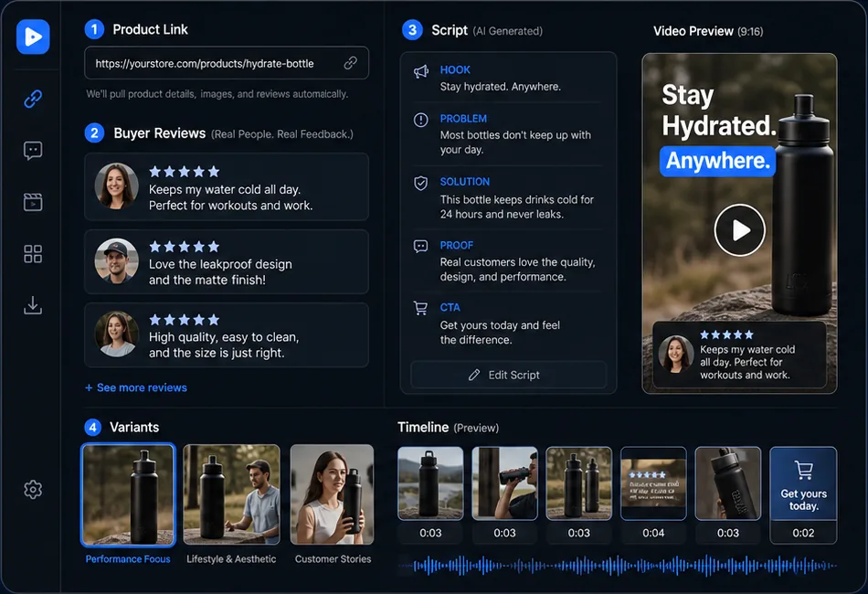Click the 'Video Preview (9:16)' heading

[708, 31]
